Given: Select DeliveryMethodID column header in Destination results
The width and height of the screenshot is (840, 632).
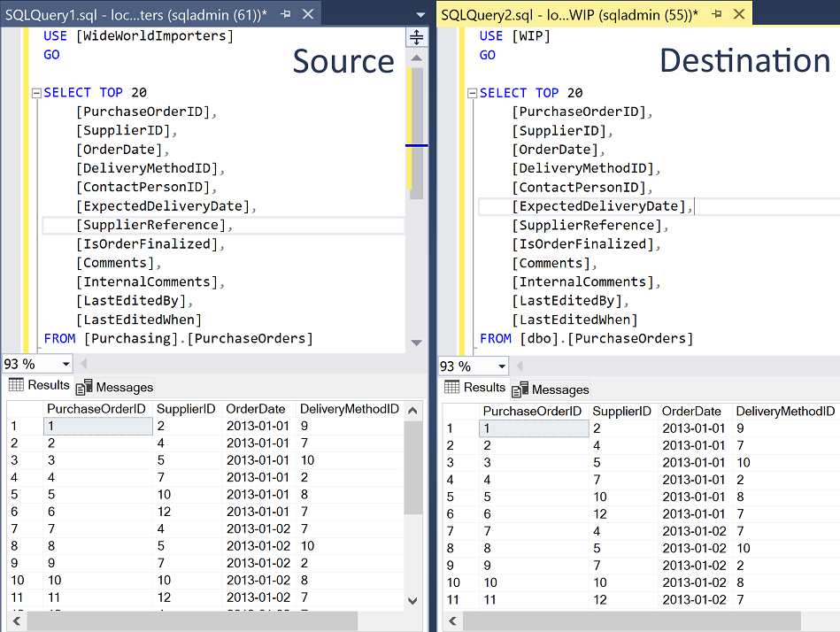Looking at the screenshot, I should pyautogui.click(x=785, y=412).
